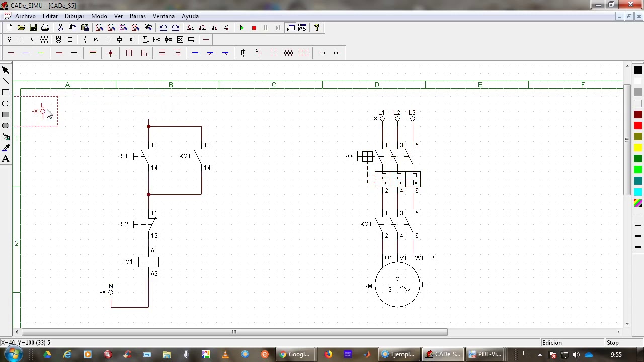Click the motor M symbol in the drawing

[397, 285]
